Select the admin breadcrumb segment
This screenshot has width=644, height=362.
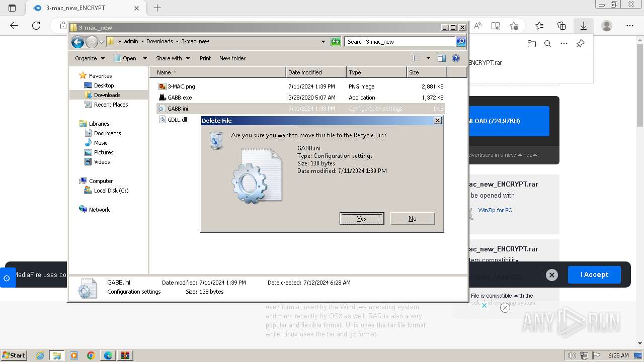[131, 42]
